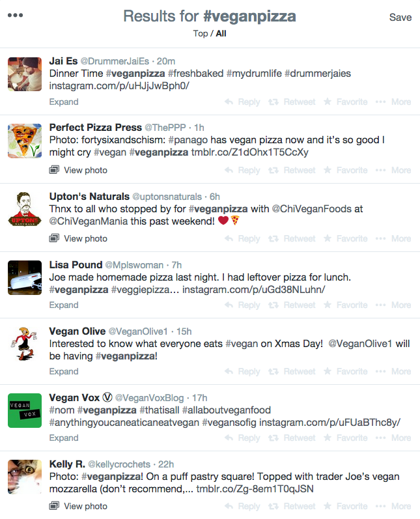Image resolution: width=420 pixels, height=519 pixels.
Task: Open Vegan Vox green avatar
Action: click(25, 410)
